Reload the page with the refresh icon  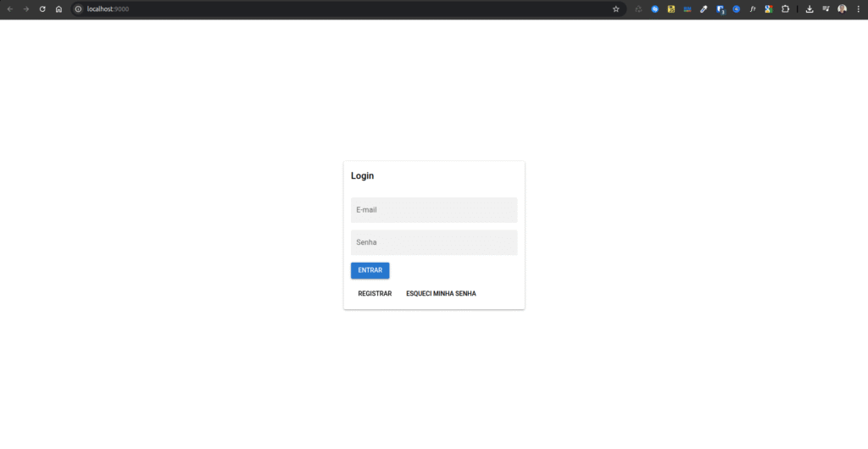(42, 8)
